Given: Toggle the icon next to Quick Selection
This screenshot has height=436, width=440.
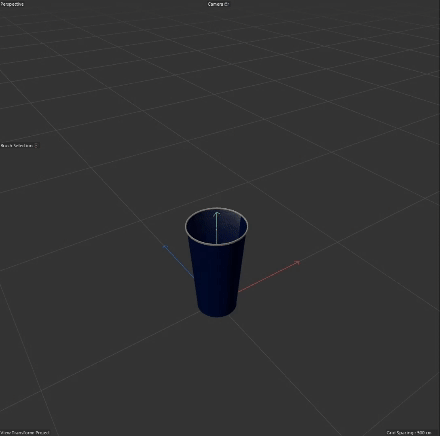Looking at the screenshot, I should (36, 146).
